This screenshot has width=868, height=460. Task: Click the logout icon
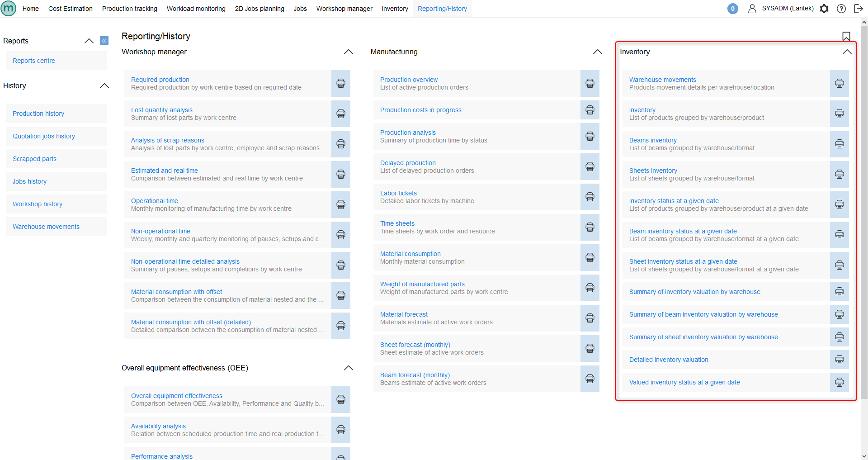858,9
